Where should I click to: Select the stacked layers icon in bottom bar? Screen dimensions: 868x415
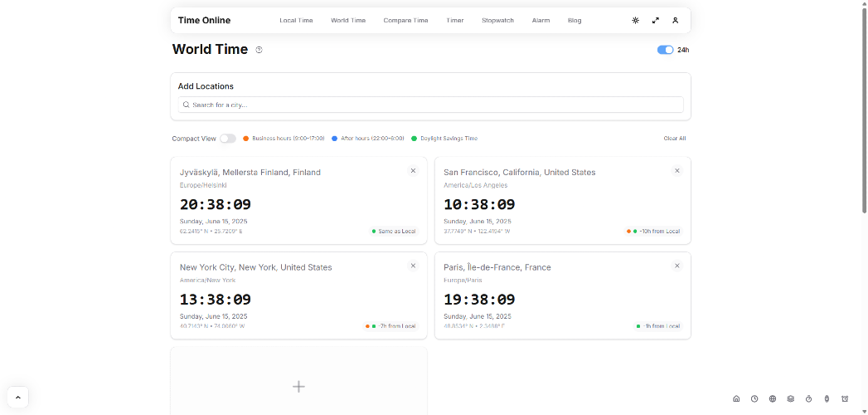coord(791,398)
